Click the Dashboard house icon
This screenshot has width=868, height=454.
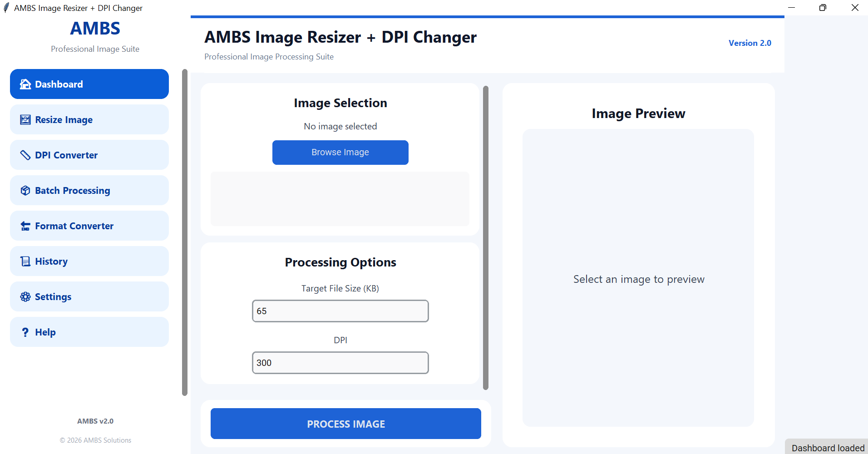point(25,84)
